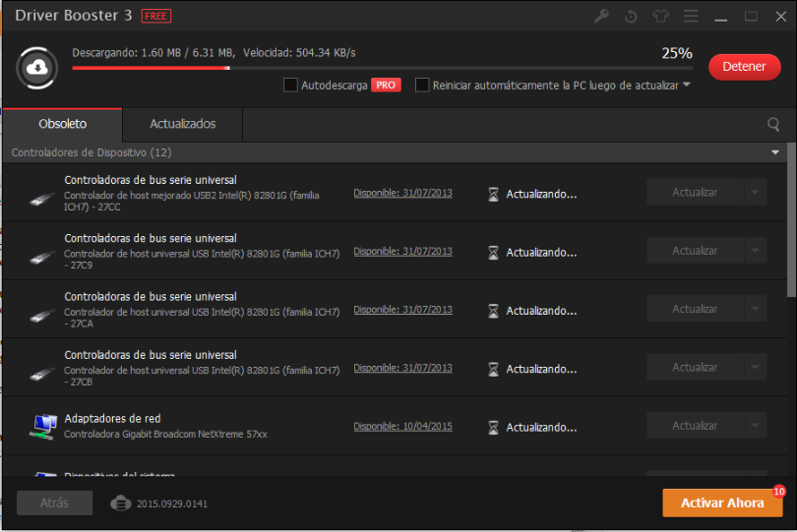Click the 'Descargando: 1.60 MB / 6.31 MB' status
The height and width of the screenshot is (532, 797).
click(x=153, y=53)
